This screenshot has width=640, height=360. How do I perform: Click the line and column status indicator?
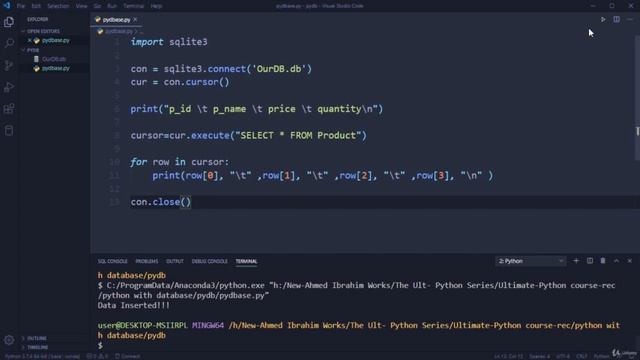click(x=509, y=356)
